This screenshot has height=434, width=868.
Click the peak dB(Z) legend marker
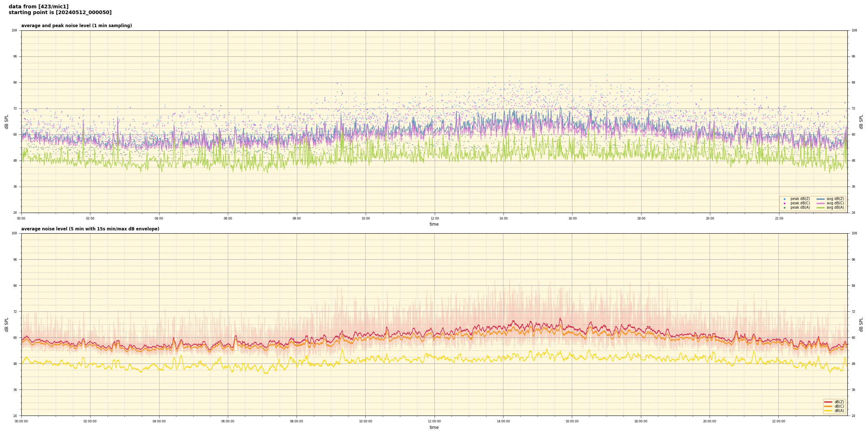[x=784, y=199]
